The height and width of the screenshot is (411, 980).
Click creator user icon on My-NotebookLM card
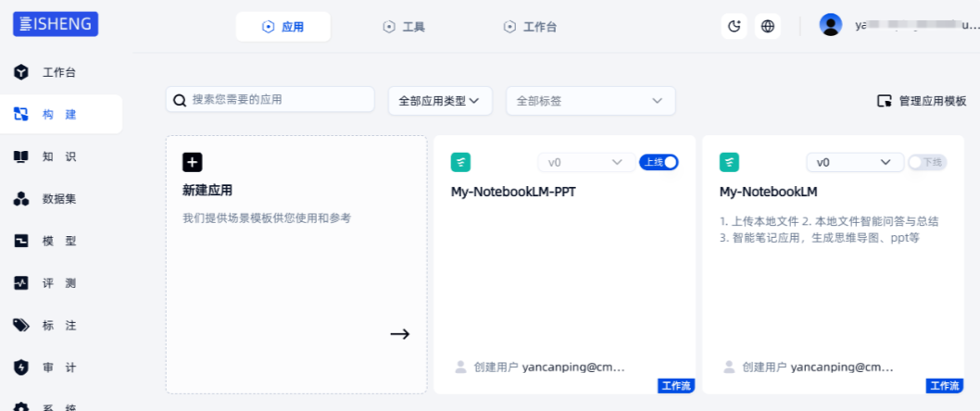[729, 367]
